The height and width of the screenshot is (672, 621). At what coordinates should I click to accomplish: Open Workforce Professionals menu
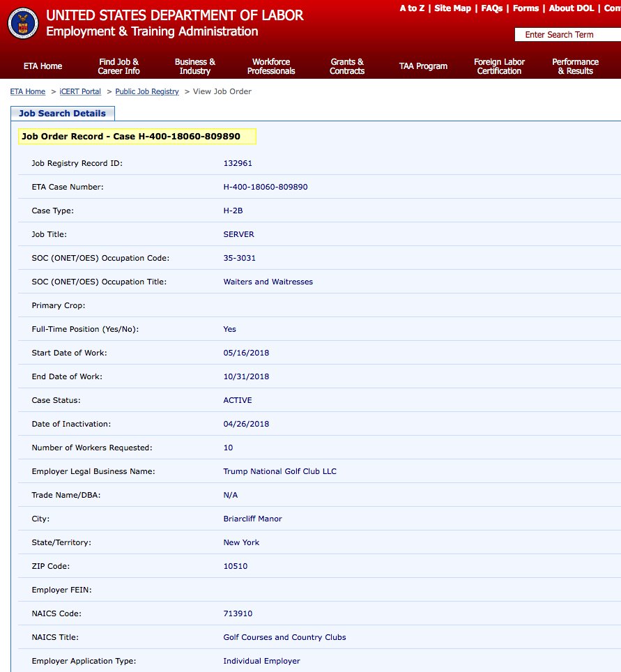(271, 66)
